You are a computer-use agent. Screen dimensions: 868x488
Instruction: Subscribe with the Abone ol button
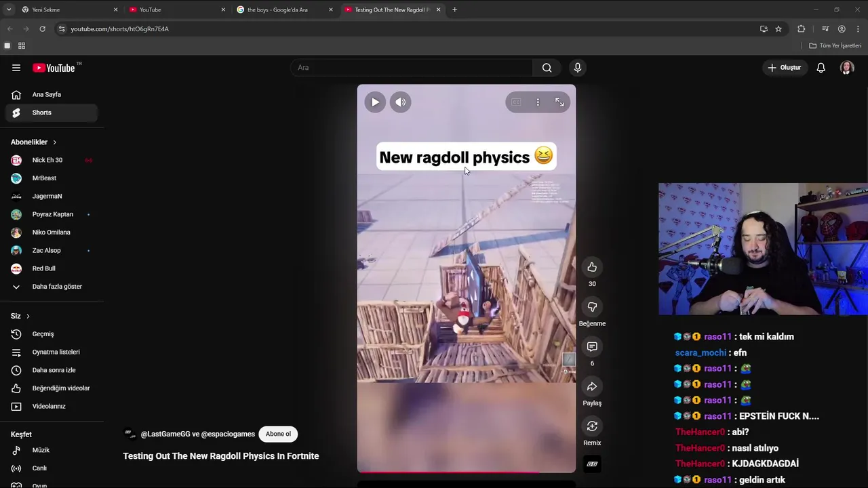click(x=278, y=434)
